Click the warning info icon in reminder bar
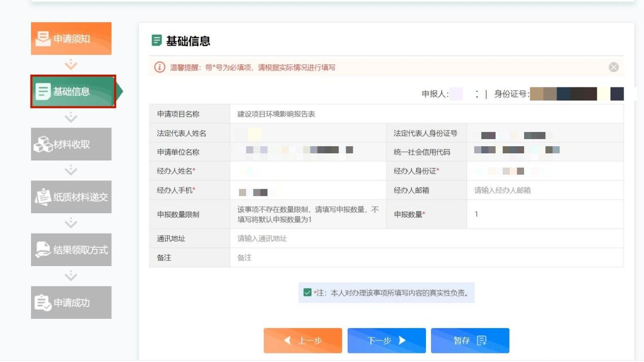This screenshot has width=644, height=362. (160, 67)
